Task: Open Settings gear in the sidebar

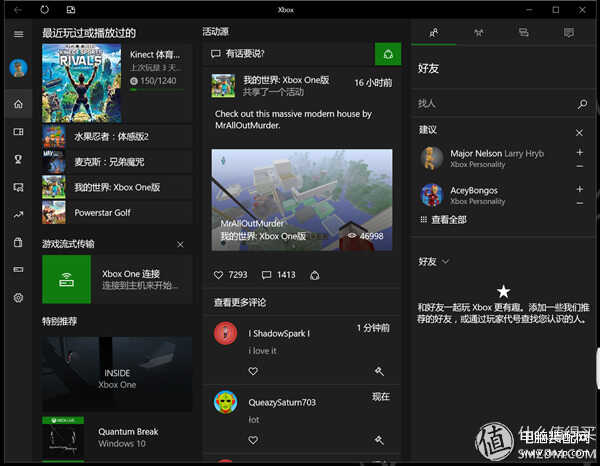Action: tap(18, 297)
